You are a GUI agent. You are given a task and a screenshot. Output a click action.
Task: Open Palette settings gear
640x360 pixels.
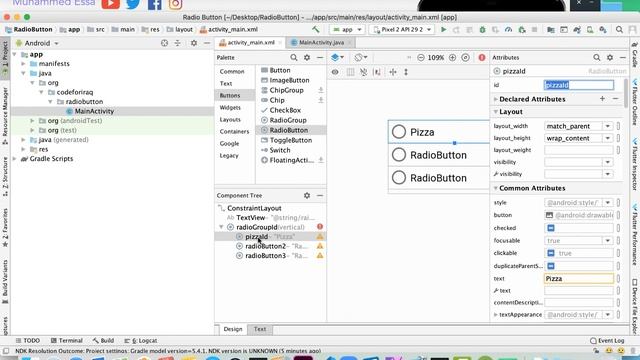point(307,58)
